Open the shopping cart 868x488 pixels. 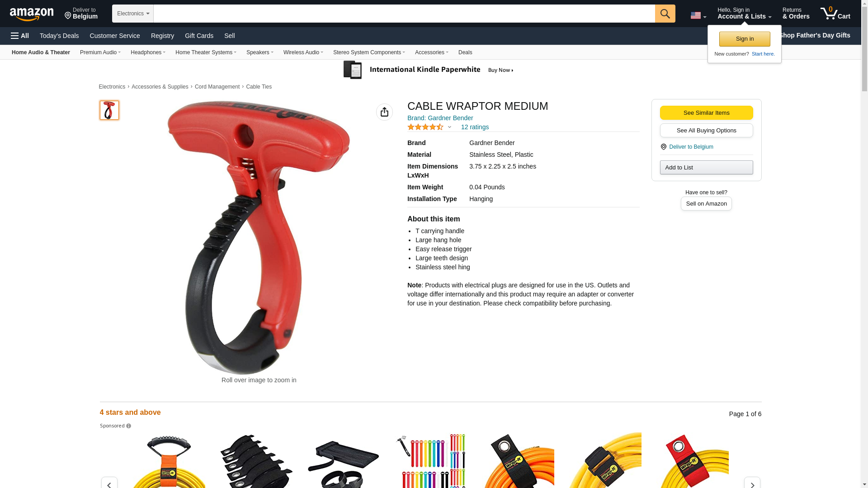[x=835, y=14]
